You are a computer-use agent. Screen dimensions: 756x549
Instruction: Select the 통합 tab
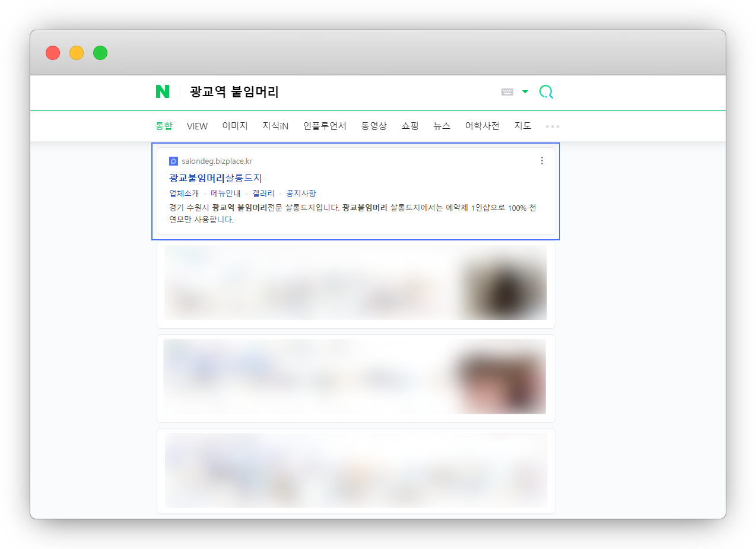coord(164,126)
